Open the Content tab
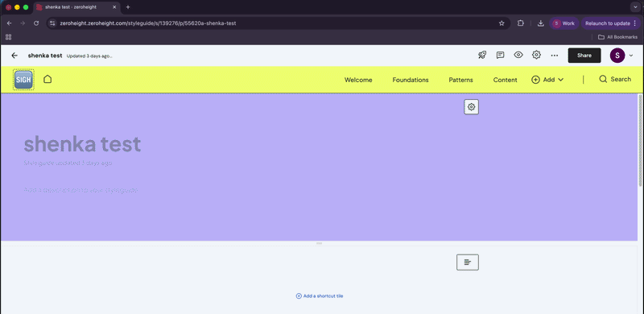 click(x=506, y=81)
